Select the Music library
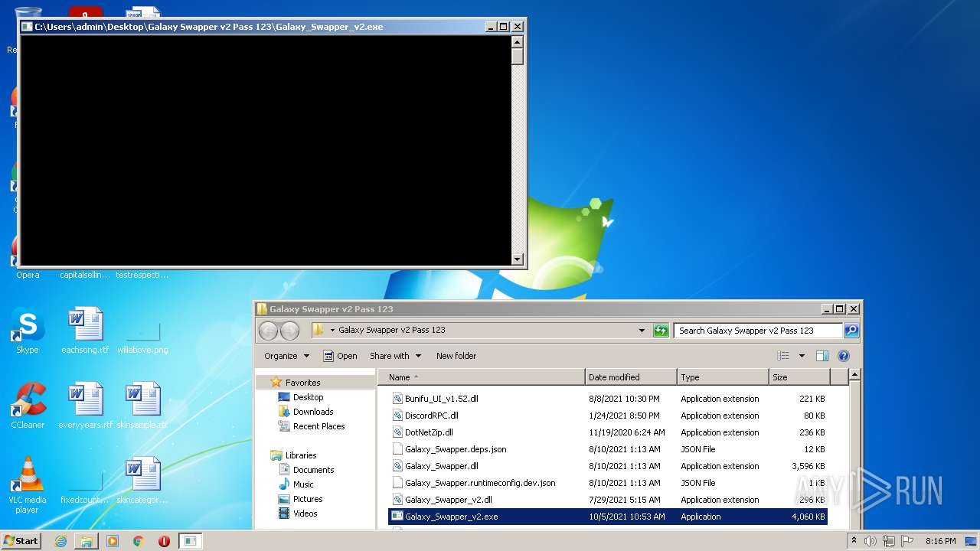980x551 pixels. click(x=303, y=484)
